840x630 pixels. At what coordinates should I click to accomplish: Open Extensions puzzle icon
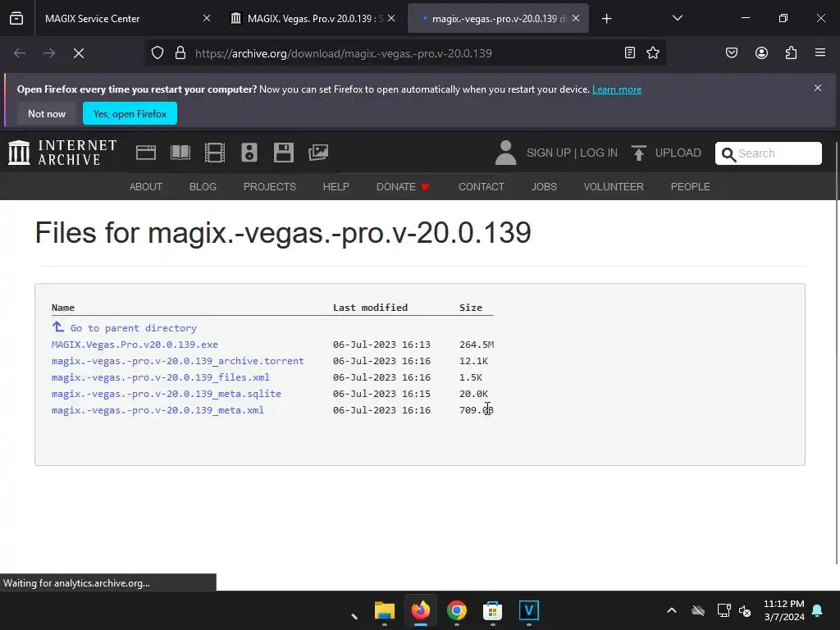[x=791, y=52]
